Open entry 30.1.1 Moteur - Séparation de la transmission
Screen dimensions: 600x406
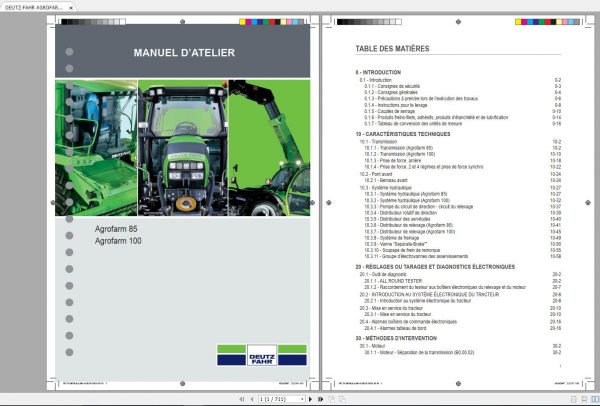click(x=419, y=352)
